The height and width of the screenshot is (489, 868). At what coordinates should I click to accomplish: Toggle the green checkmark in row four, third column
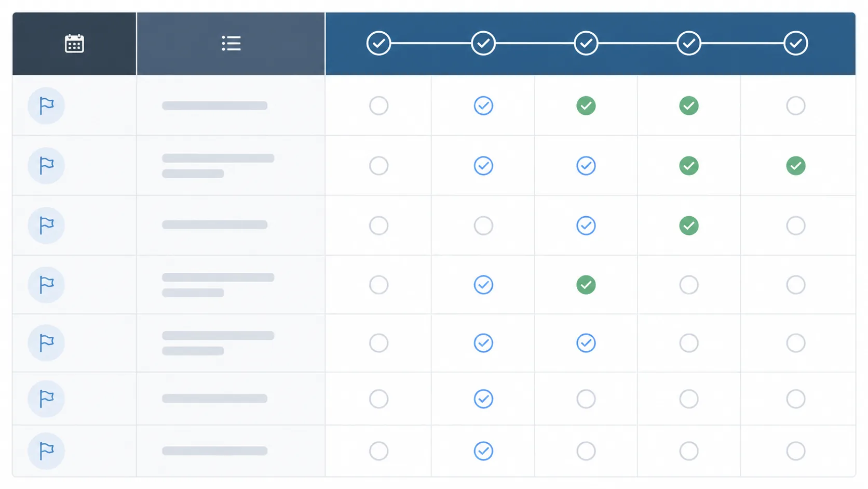tap(586, 285)
